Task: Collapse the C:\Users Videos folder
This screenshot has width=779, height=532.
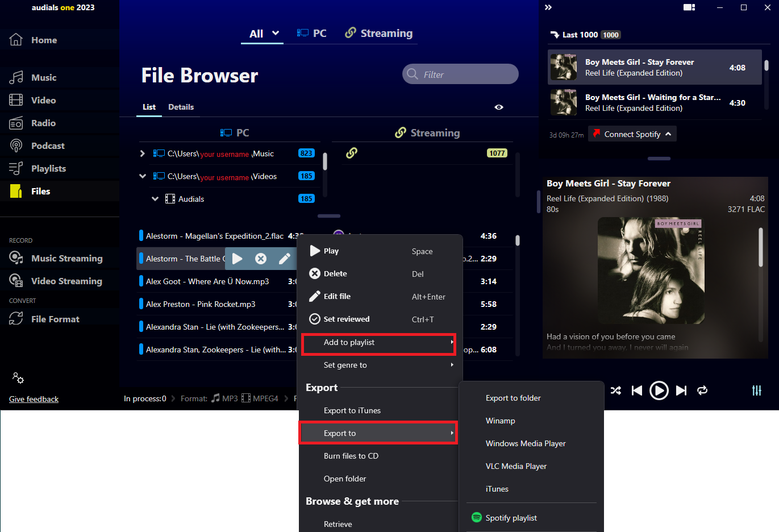Action: coord(143,176)
